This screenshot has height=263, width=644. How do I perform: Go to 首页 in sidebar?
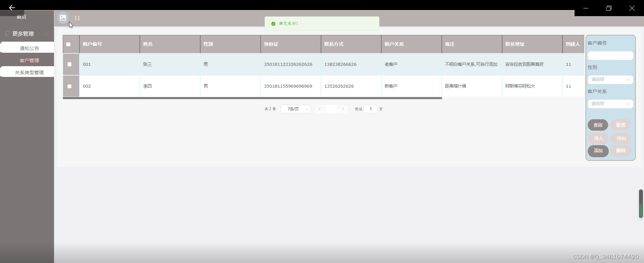coord(21,17)
